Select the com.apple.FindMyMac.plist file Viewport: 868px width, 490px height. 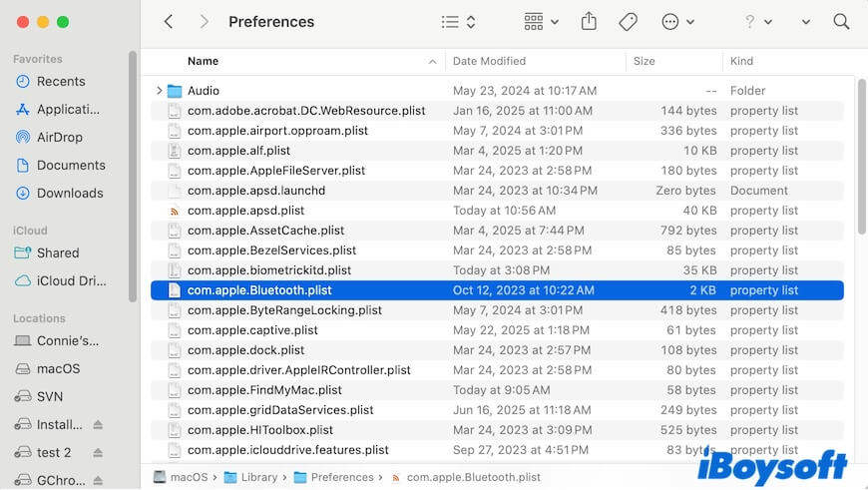tap(264, 390)
